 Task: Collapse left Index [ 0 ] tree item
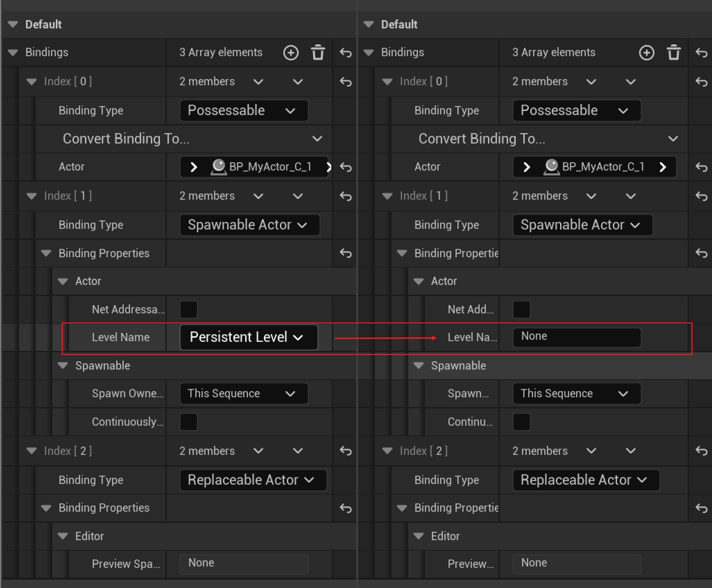[x=32, y=82]
